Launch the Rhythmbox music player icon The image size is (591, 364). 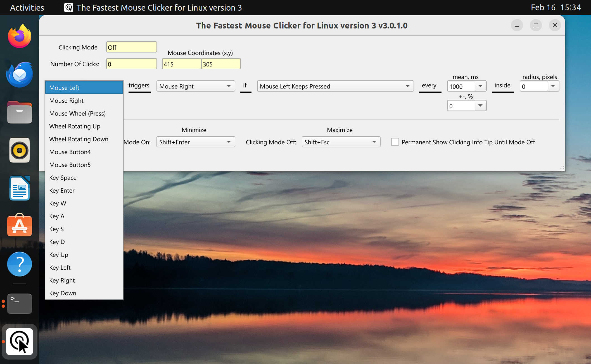19,150
